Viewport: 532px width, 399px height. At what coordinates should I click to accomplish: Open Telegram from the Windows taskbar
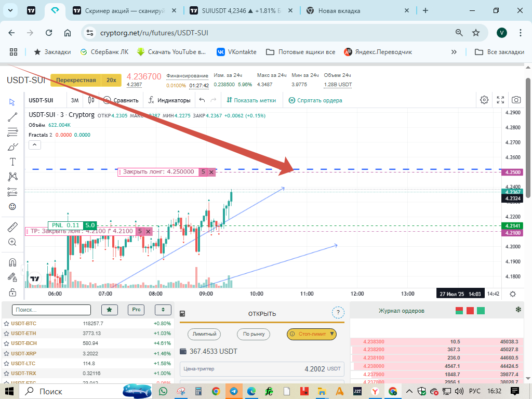[x=234, y=391]
